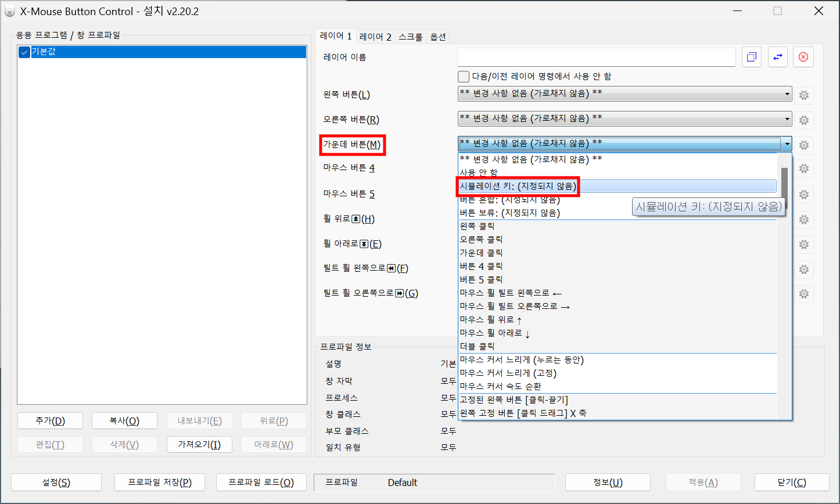The image size is (840, 504).
Task: Choose 버튼 보류: (지정되지 않음) from the list
Action: pos(618,213)
